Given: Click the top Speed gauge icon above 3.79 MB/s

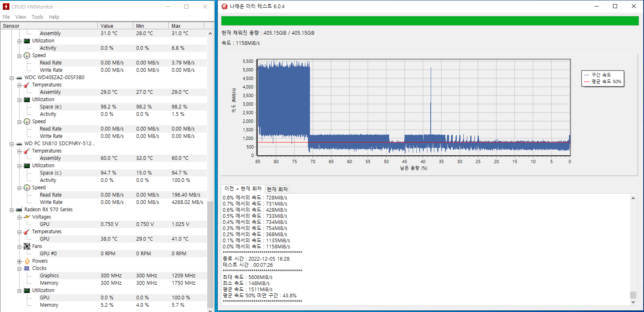Looking at the screenshot, I should point(27,55).
